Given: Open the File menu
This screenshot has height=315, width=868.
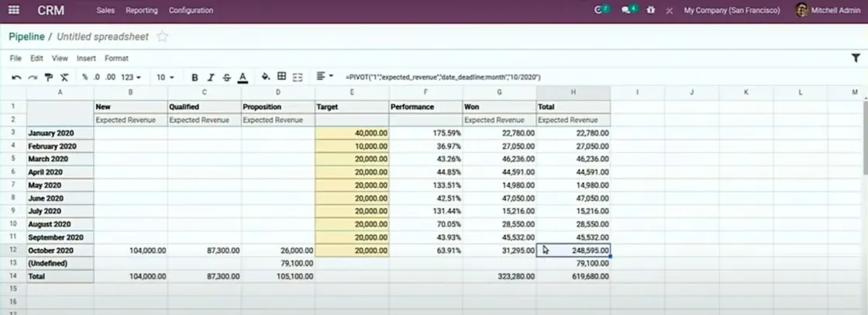Looking at the screenshot, I should pos(15,58).
